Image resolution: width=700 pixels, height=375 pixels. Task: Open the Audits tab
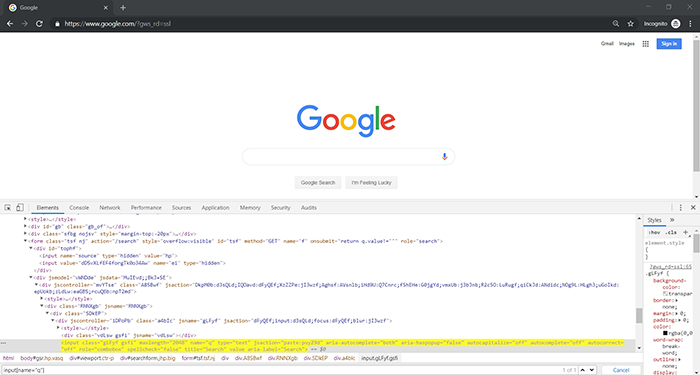[308, 208]
